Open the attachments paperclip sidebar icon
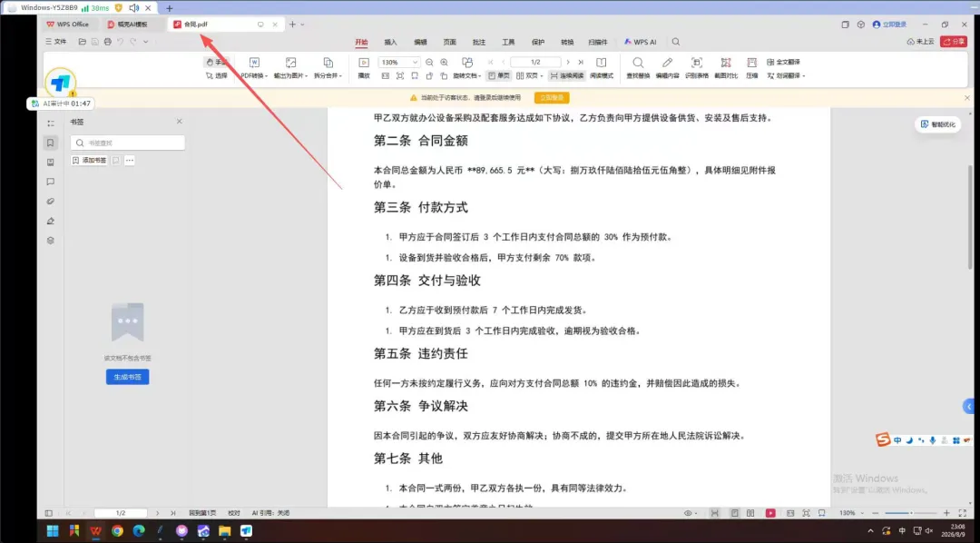Image resolution: width=980 pixels, height=543 pixels. pyautogui.click(x=51, y=202)
